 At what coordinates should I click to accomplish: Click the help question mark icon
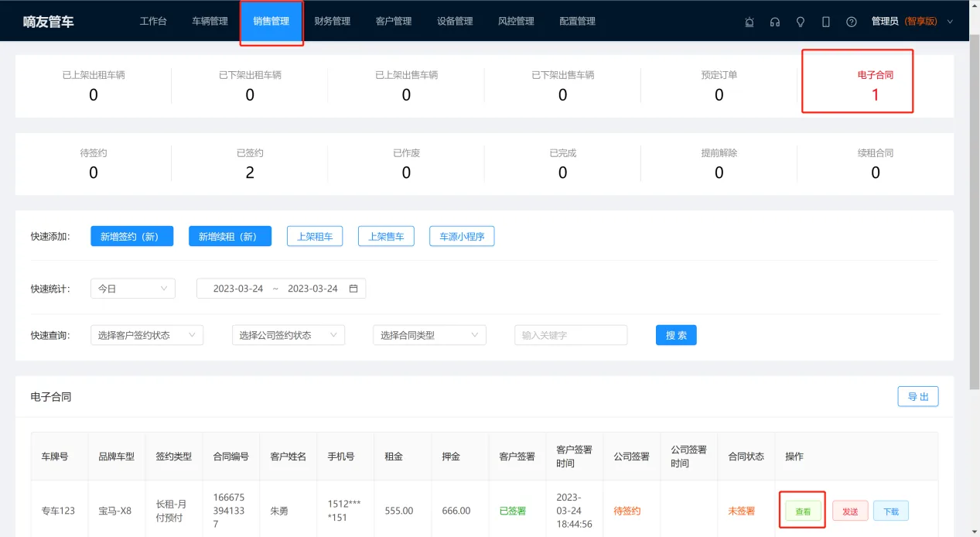tap(852, 22)
